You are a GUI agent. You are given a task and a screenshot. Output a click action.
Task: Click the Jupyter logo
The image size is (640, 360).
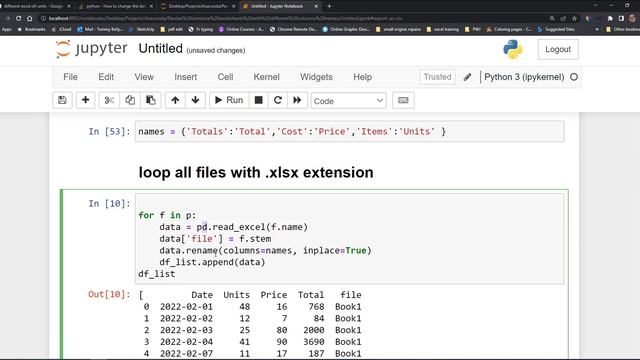[x=91, y=49]
